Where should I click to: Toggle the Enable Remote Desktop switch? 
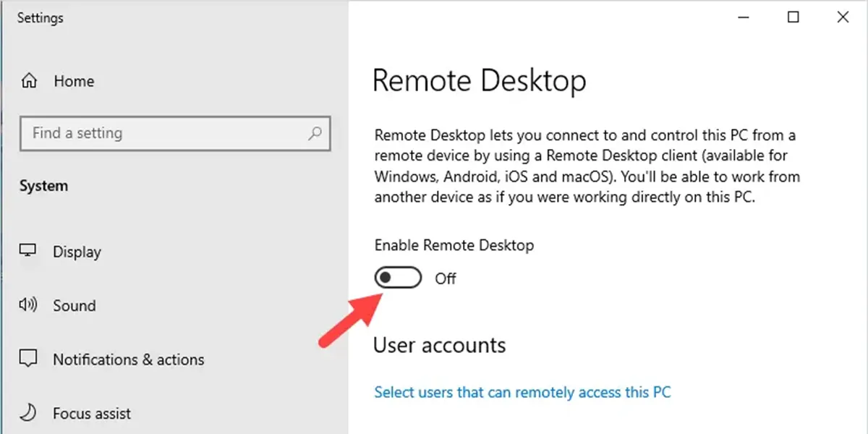pos(398,278)
